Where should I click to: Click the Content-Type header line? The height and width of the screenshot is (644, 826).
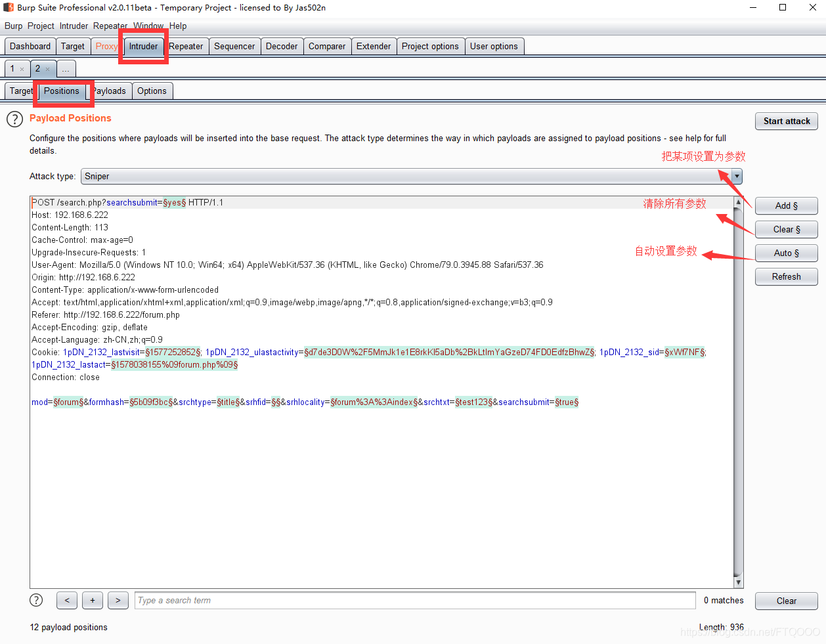(x=125, y=290)
